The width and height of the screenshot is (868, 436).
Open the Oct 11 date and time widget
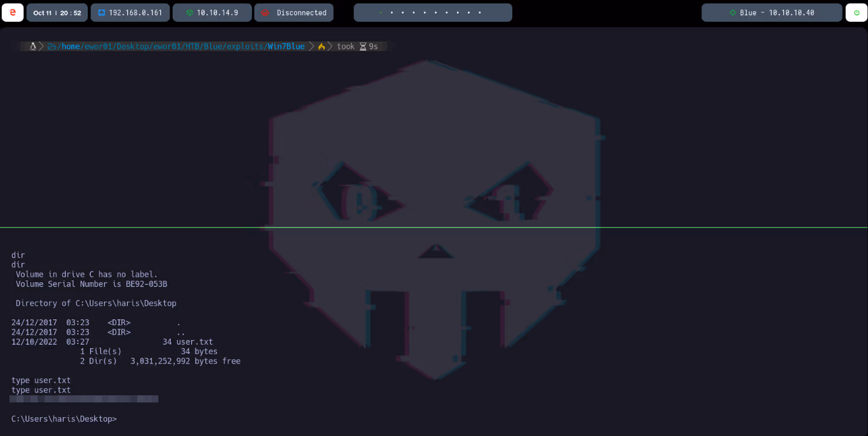coord(57,12)
